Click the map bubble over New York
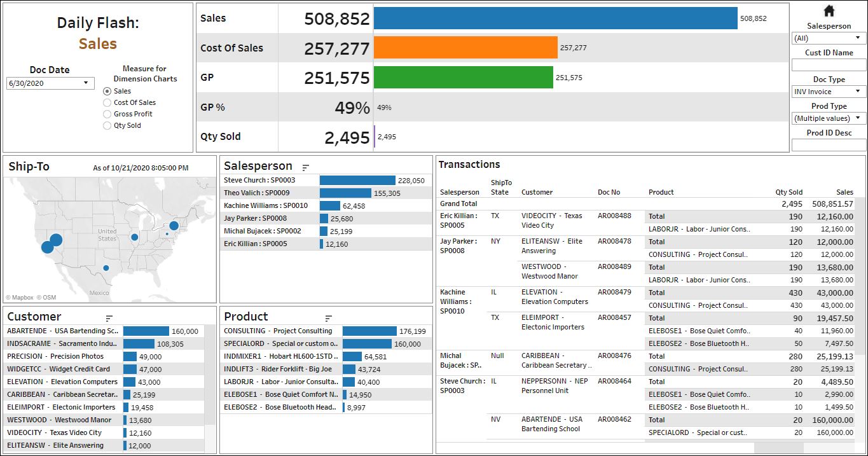Viewport: 868px width, 456px height. [x=174, y=226]
